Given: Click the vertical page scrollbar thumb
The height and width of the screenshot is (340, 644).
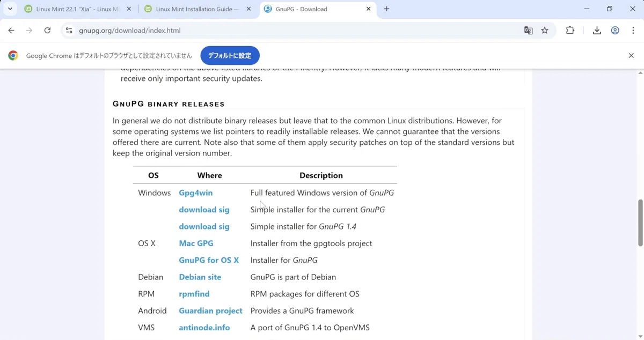Looking at the screenshot, I should tap(640, 223).
